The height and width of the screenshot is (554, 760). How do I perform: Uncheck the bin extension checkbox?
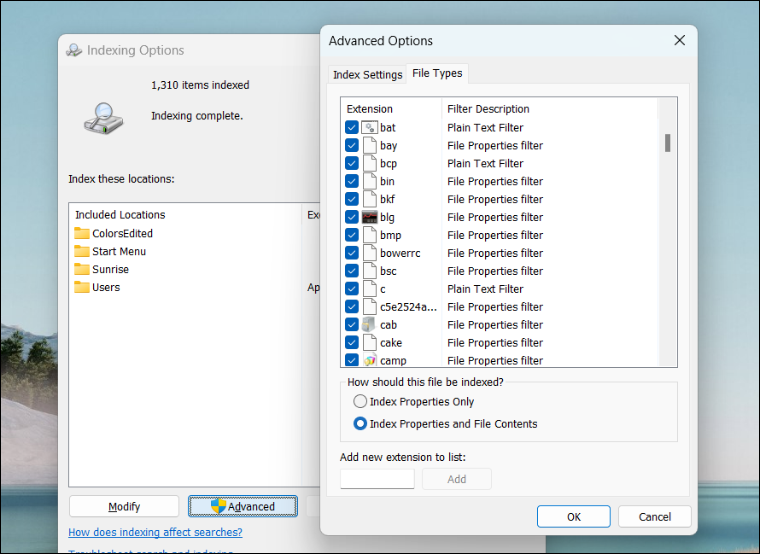(x=352, y=181)
